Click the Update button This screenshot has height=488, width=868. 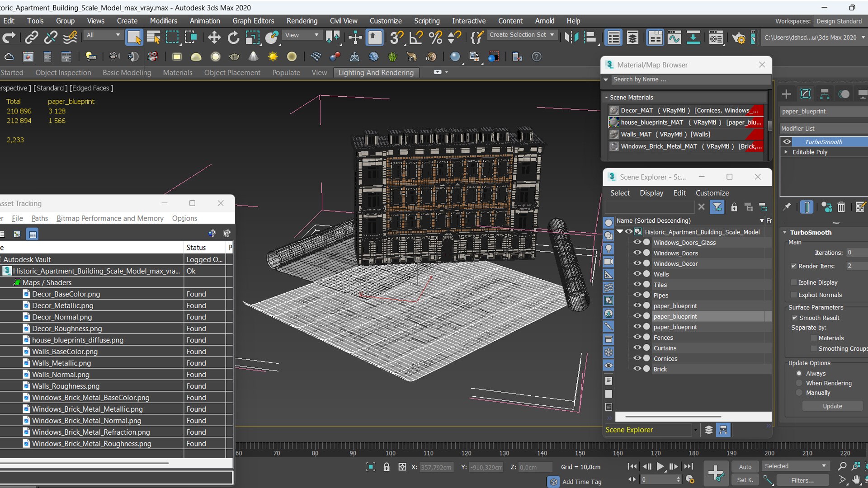(x=832, y=406)
